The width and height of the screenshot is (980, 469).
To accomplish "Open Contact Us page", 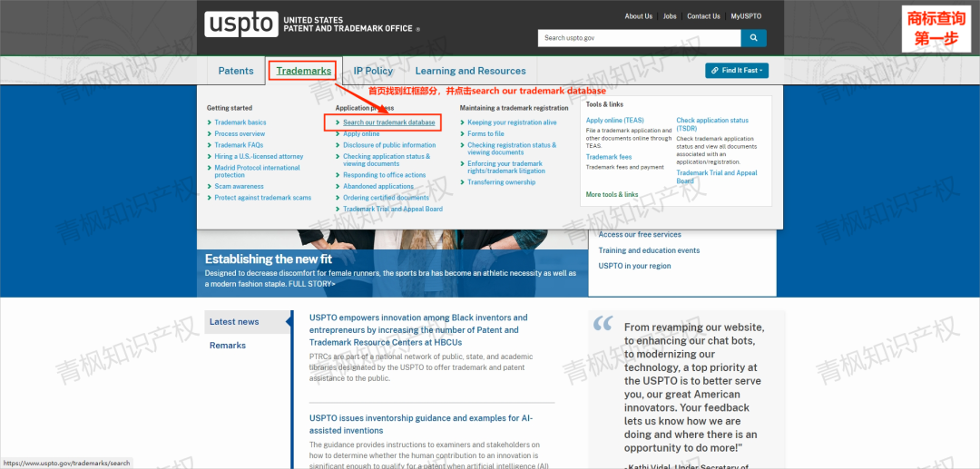I will pos(704,16).
